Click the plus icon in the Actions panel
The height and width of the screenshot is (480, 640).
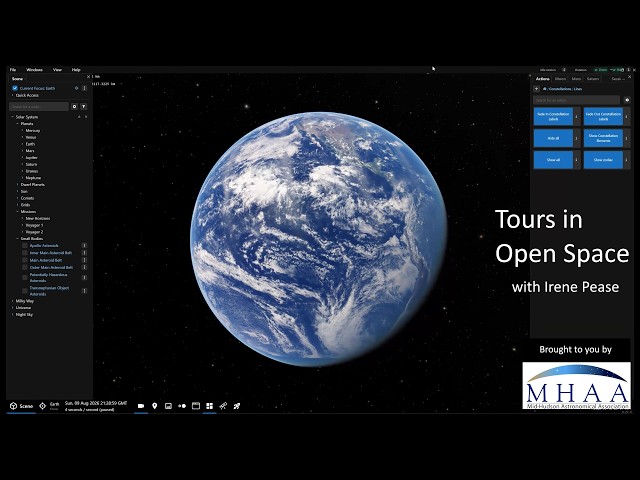(537, 89)
